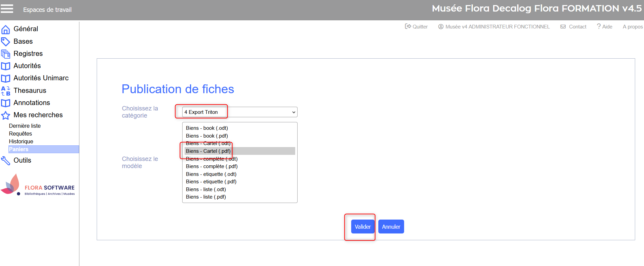Click the Mes recherches star icon

5,116
